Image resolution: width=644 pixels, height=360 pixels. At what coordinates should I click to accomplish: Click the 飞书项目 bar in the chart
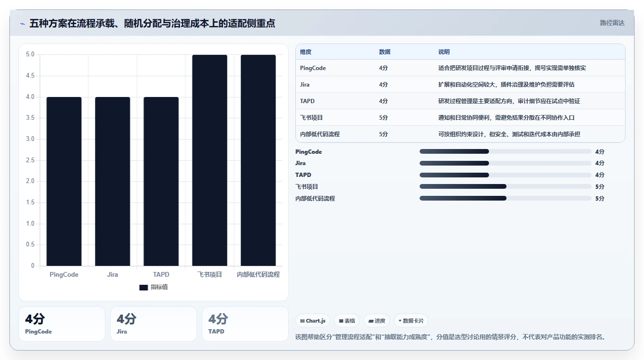pyautogui.click(x=210, y=160)
